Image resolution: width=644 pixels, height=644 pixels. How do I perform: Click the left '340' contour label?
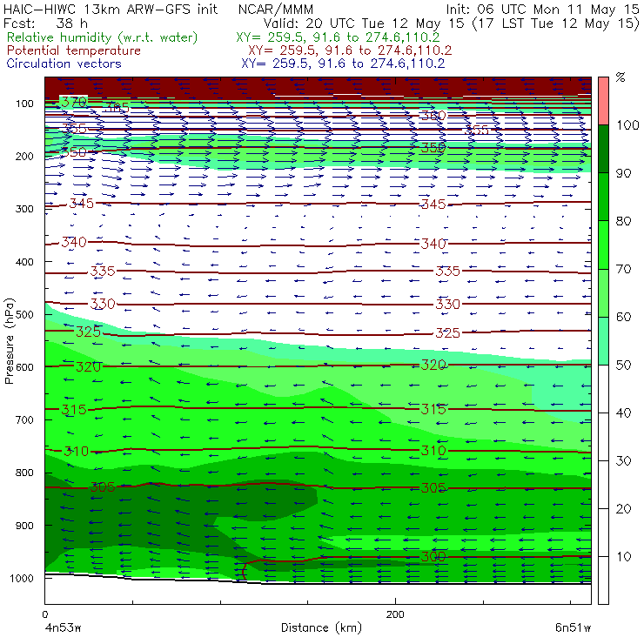[x=74, y=242]
